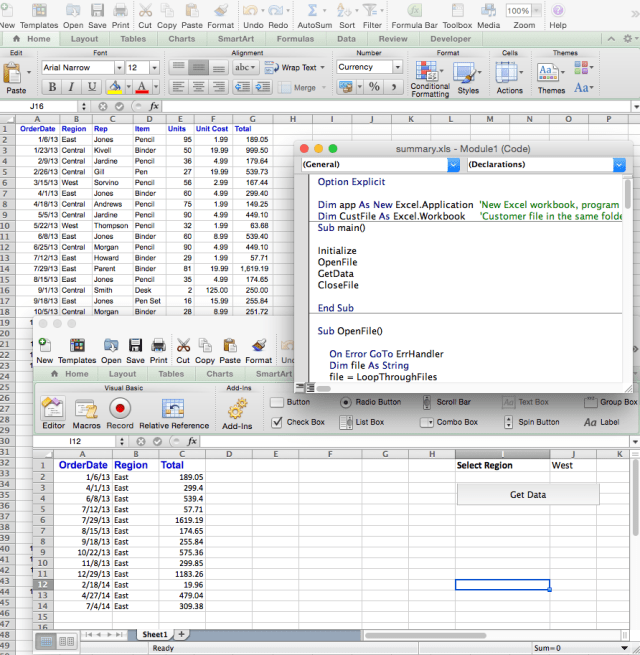
Task: Open the font size dropdown
Action: tap(155, 67)
